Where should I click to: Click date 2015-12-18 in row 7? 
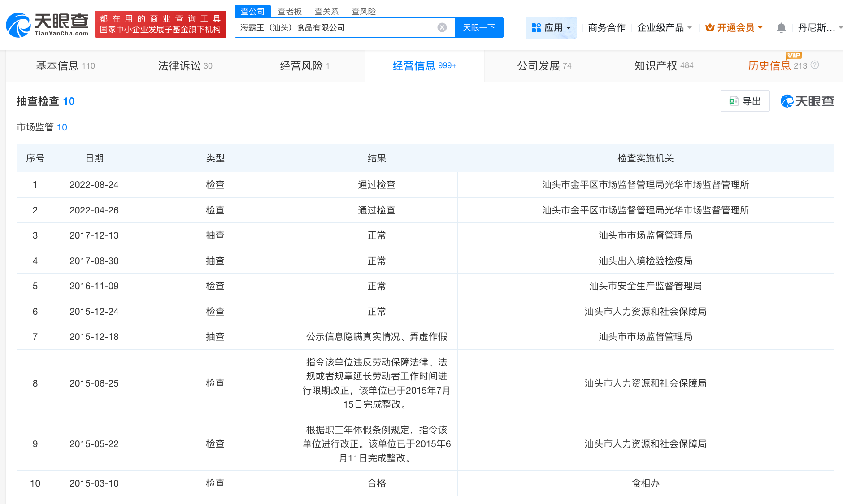pos(94,337)
